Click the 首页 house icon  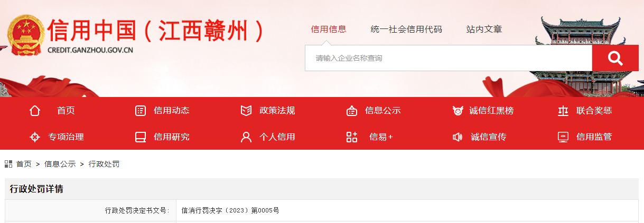click(35, 111)
